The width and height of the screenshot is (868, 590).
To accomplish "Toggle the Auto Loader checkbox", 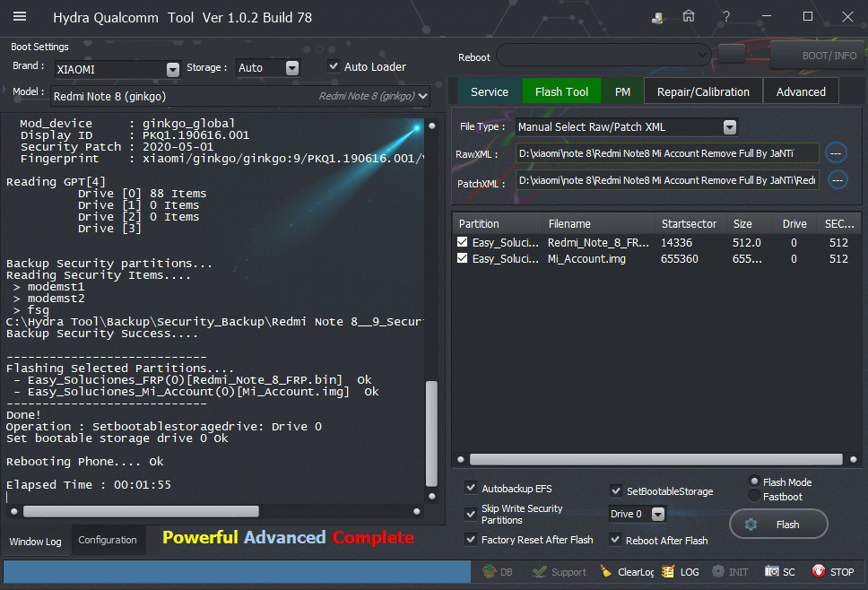I will [x=334, y=65].
